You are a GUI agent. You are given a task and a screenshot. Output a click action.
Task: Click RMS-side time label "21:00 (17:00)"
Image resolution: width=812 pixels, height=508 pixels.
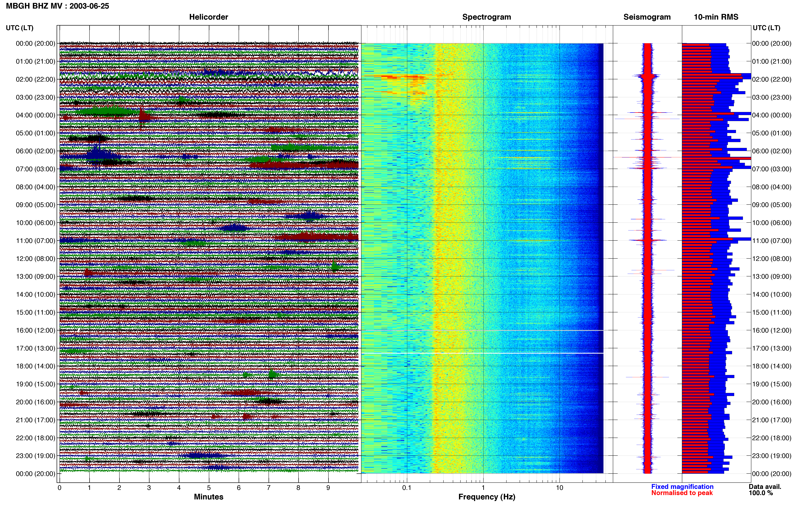pos(772,420)
